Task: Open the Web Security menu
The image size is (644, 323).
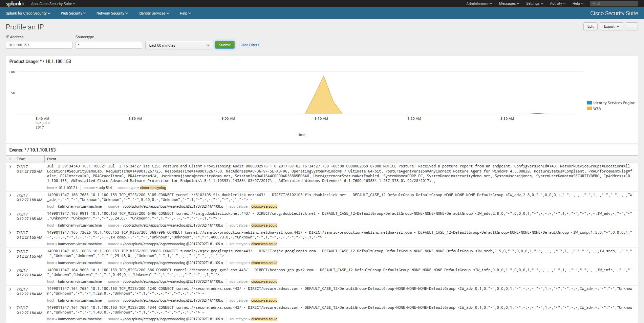Action: (x=73, y=13)
